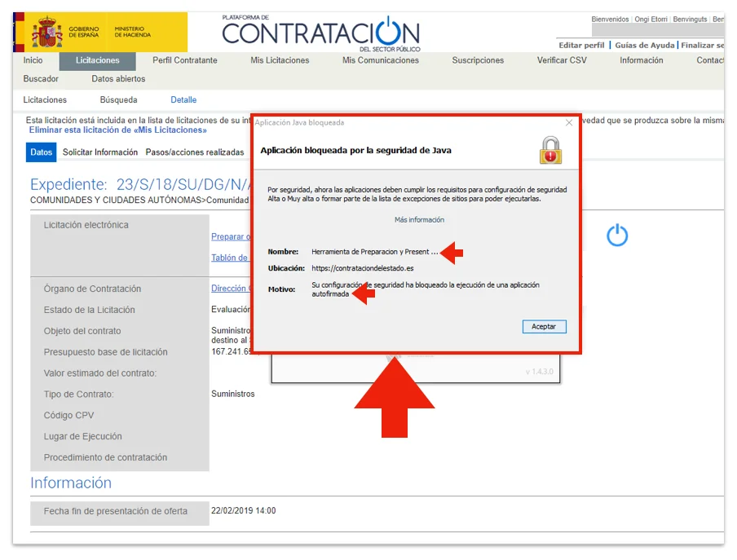Click Eliminar esta licitación de «Mis Licitaciones»
Screen dimensions: 737x560
pos(118,130)
